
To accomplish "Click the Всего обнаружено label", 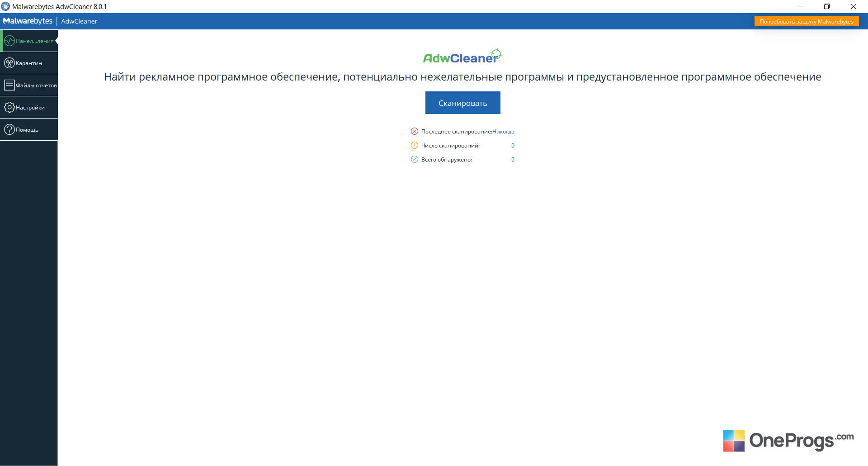I will click(x=447, y=160).
